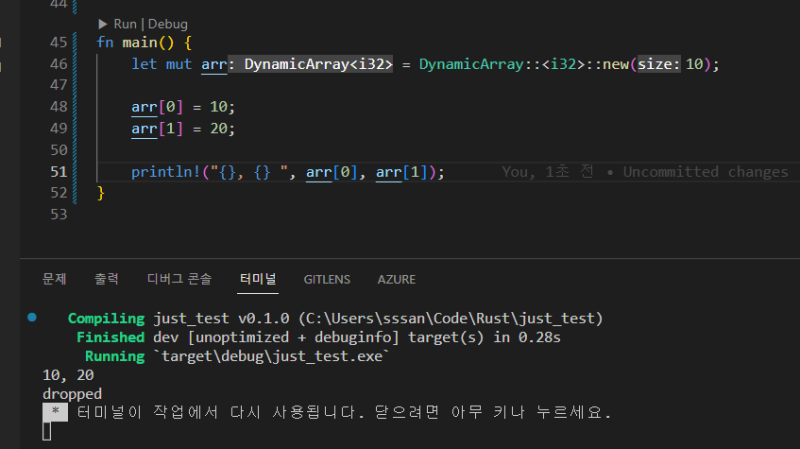Click the asterisk task marker in terminal
The height and width of the screenshot is (449, 800).
[55, 412]
